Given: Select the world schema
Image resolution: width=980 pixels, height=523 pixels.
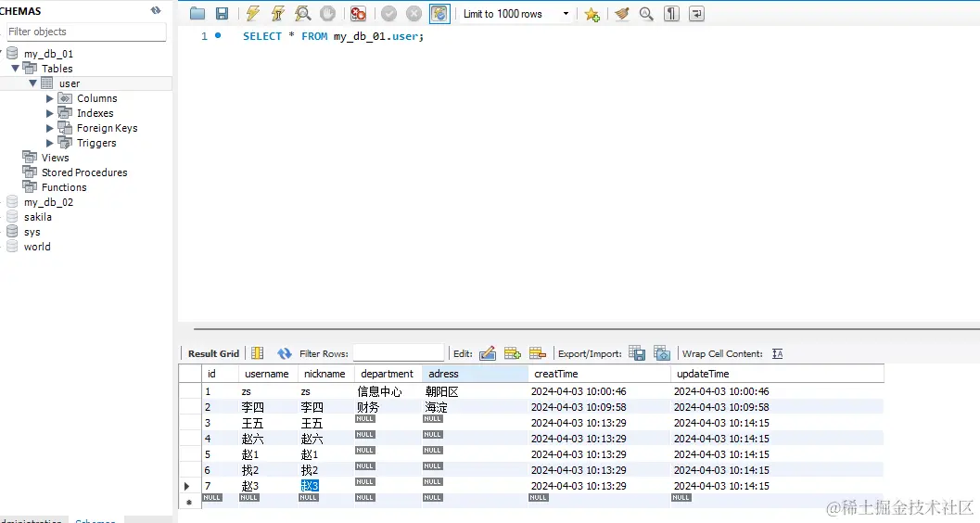Looking at the screenshot, I should pos(37,247).
